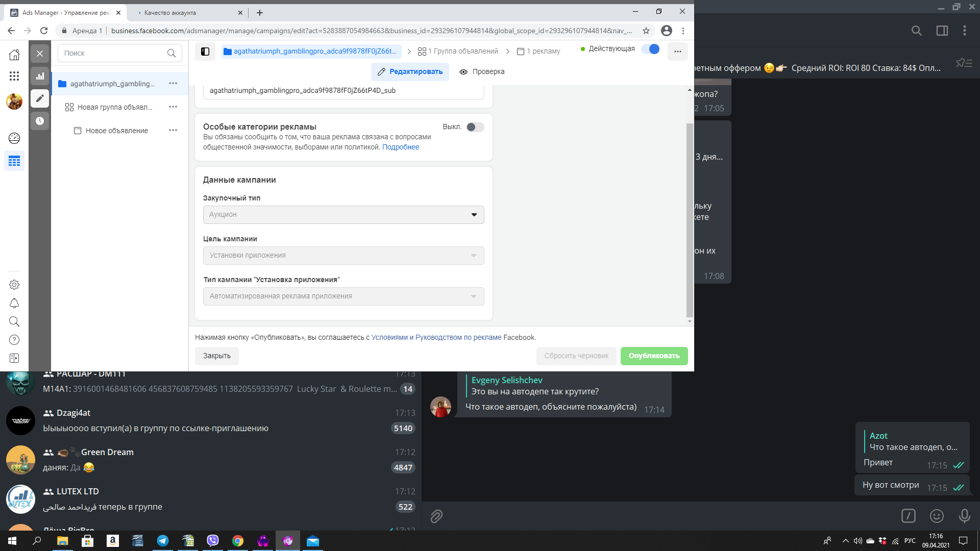The image size is (980, 551).
Task: Select the Редактировать tab
Action: click(x=410, y=72)
